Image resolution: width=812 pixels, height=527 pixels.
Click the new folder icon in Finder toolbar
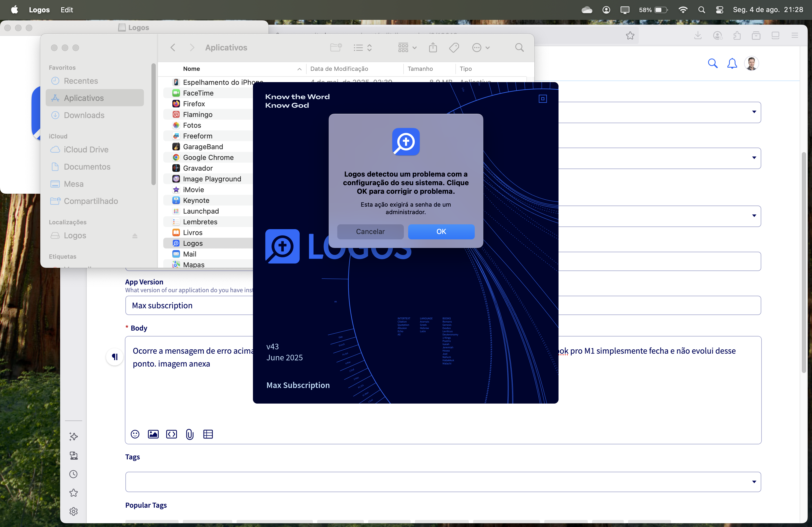[336, 47]
